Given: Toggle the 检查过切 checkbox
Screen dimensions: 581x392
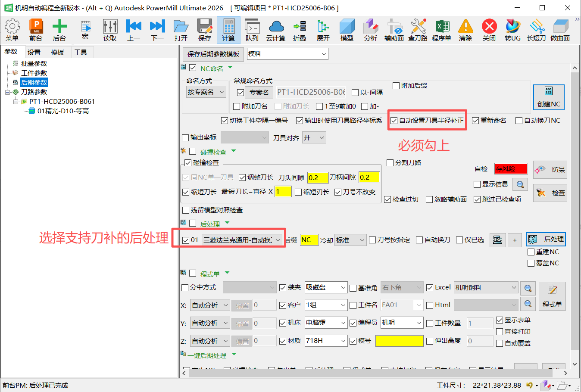Looking at the screenshot, I should point(387,199).
